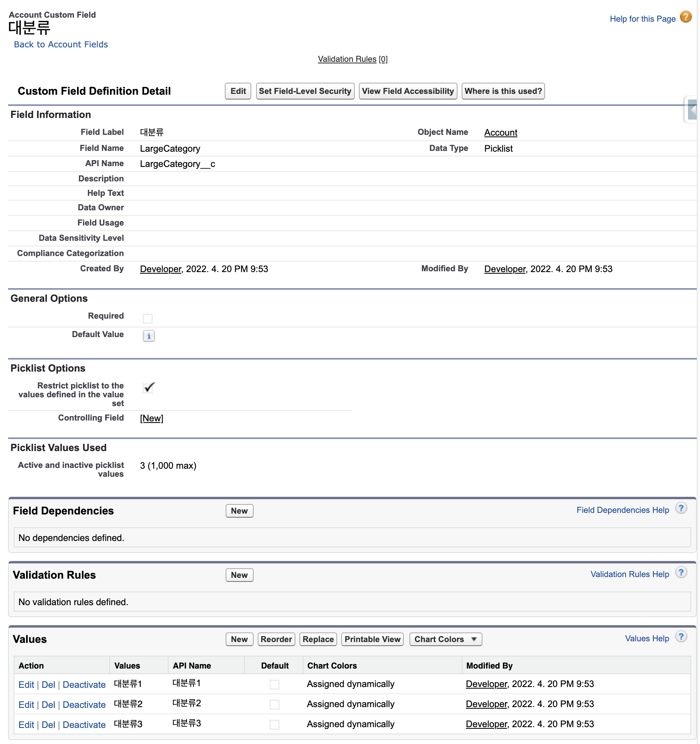
Task: Click New in Values section
Action: 239,639
